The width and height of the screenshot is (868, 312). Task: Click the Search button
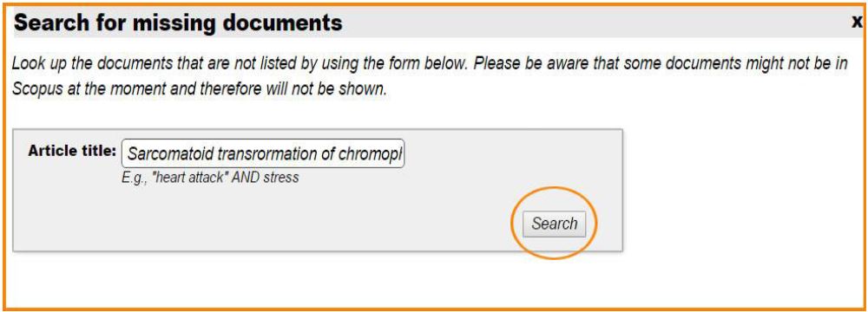[x=554, y=224]
